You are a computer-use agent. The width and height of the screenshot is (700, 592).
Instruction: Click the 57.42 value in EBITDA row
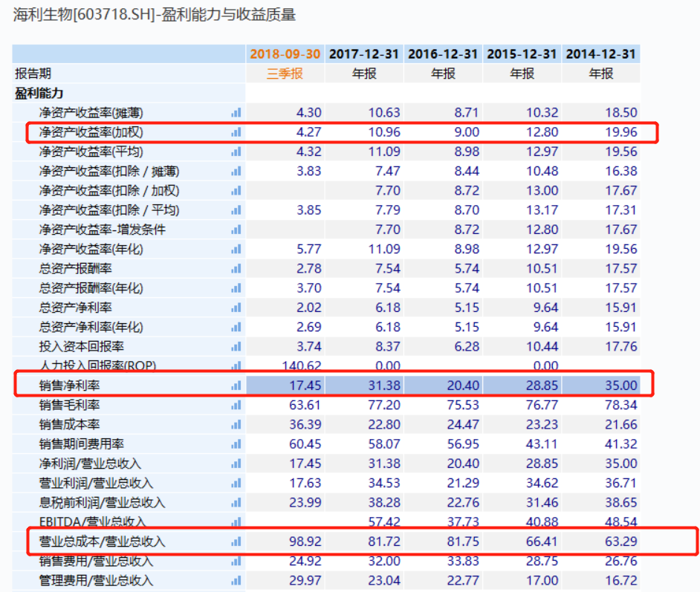pyautogui.click(x=384, y=521)
